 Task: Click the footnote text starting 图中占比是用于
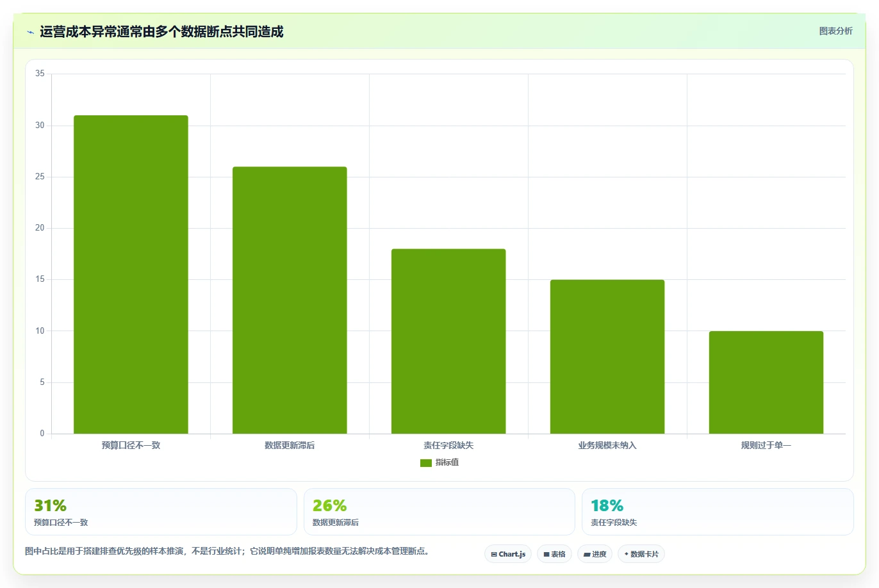(x=227, y=551)
